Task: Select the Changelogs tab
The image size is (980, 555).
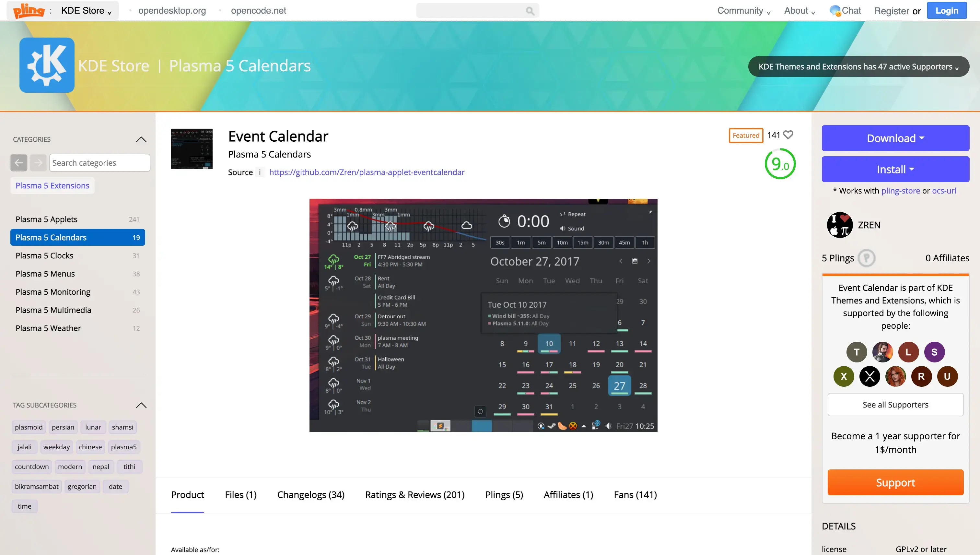Action: click(x=310, y=494)
